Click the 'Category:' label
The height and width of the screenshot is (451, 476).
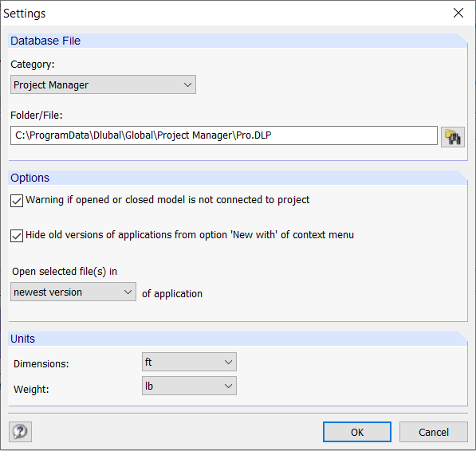point(33,65)
